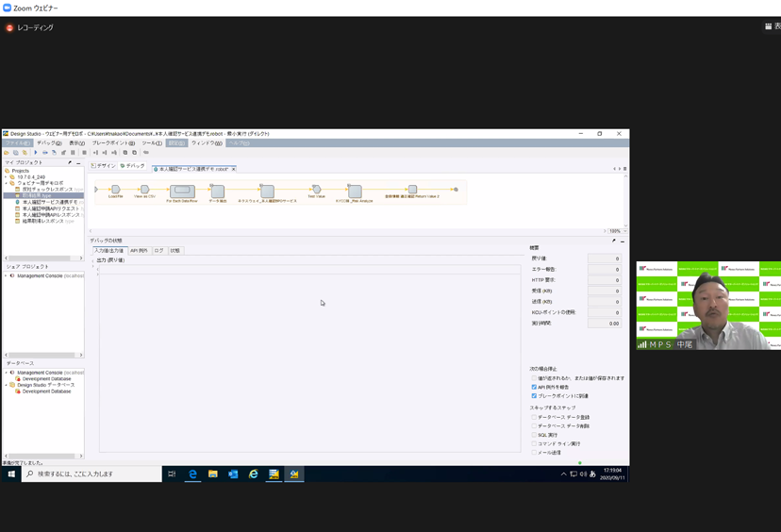Viewport: 781px width, 532px height.
Task: Open Microsoft Edge from the taskbar
Action: tap(192, 474)
